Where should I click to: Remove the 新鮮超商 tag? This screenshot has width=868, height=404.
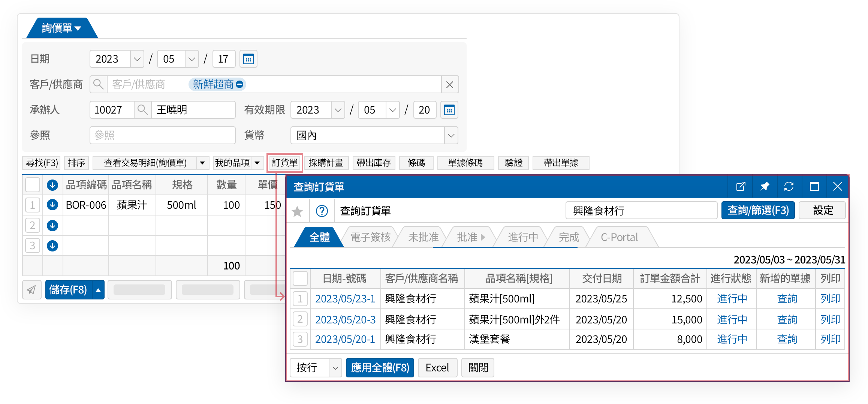240,84
